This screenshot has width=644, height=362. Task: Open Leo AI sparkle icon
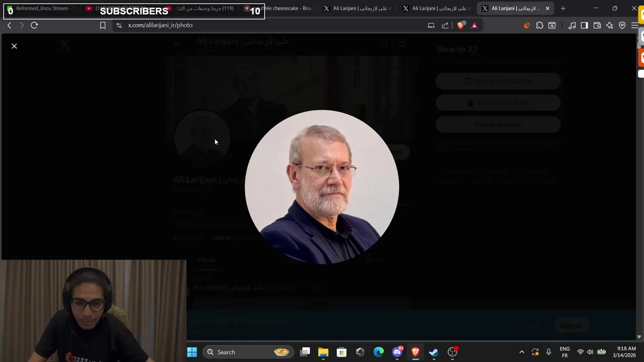tap(610, 25)
